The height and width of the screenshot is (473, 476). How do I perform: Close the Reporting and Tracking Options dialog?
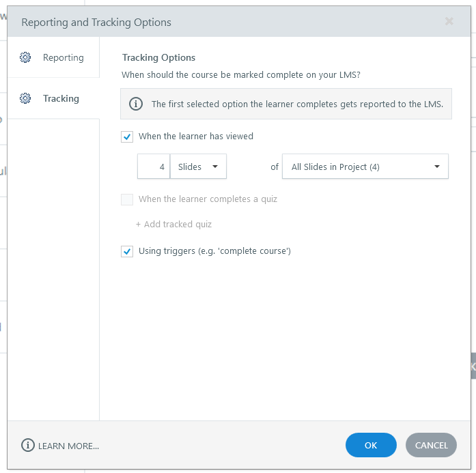pyautogui.click(x=449, y=21)
